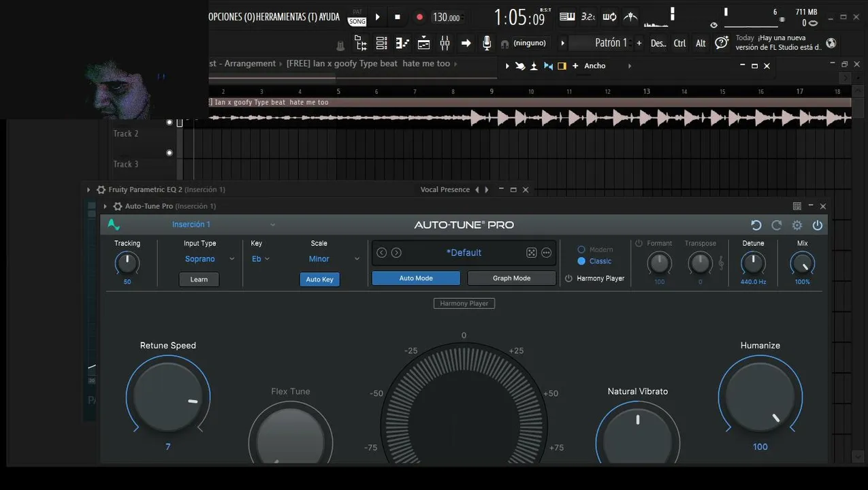Viewport: 868px width, 490px height.
Task: Click Ancho toolbar label
Action: click(x=595, y=66)
